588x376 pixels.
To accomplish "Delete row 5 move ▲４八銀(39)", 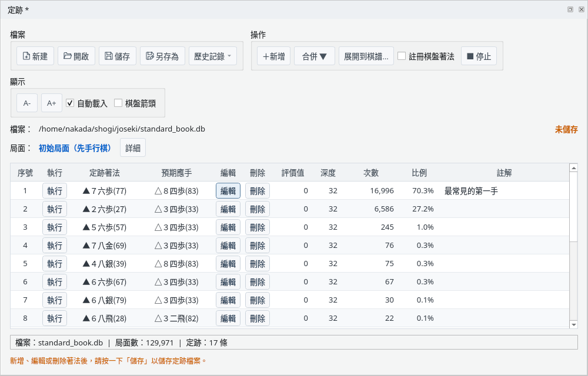I will [258, 264].
